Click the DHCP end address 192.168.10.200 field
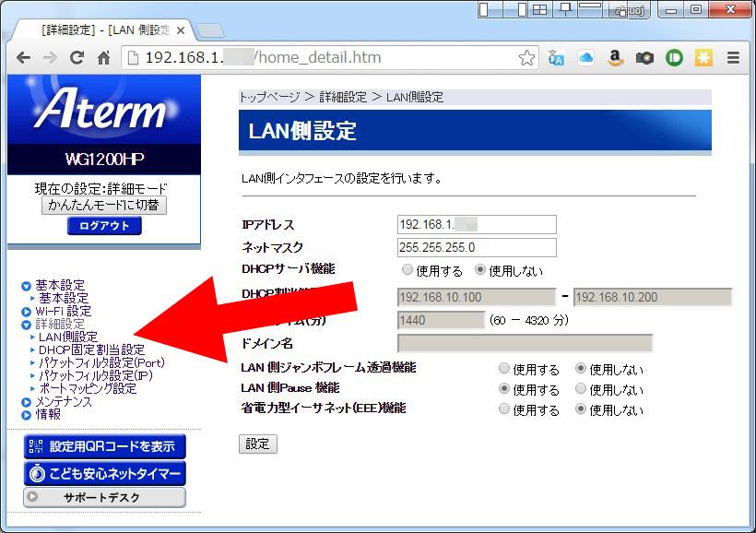Viewport: 756px width, 533px height. (x=653, y=297)
